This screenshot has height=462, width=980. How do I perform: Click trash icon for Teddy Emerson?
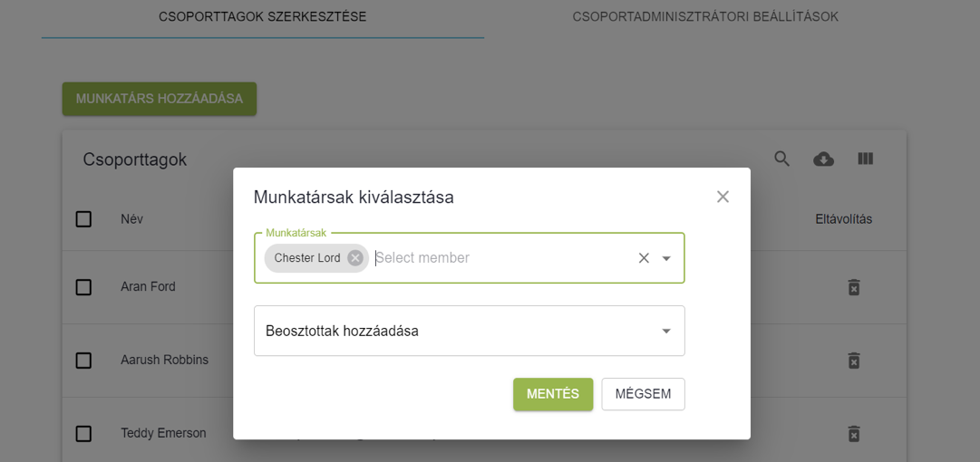[853, 434]
